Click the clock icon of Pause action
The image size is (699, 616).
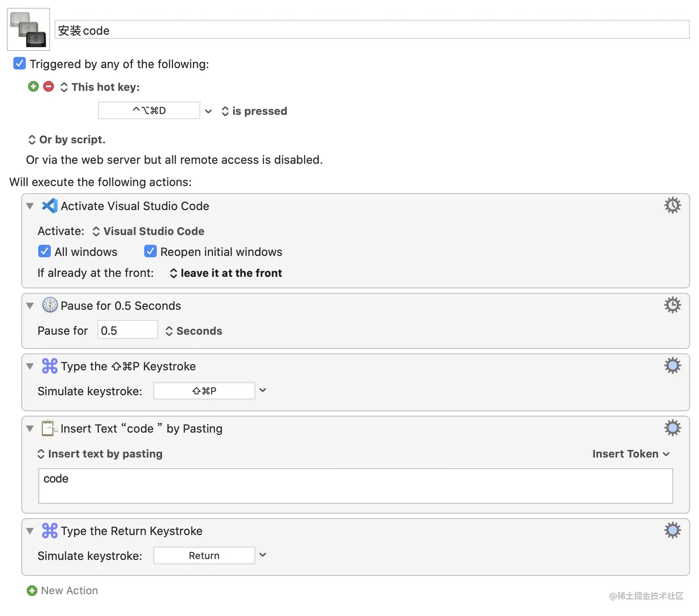pyautogui.click(x=49, y=305)
